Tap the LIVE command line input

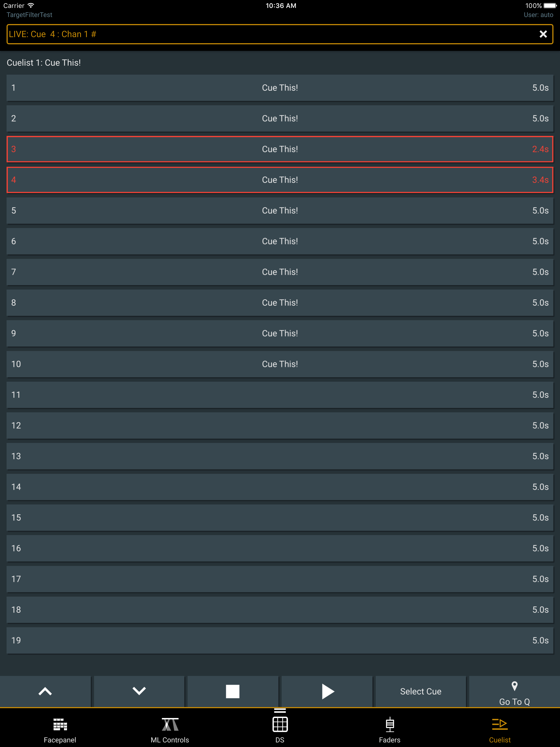(x=237, y=34)
